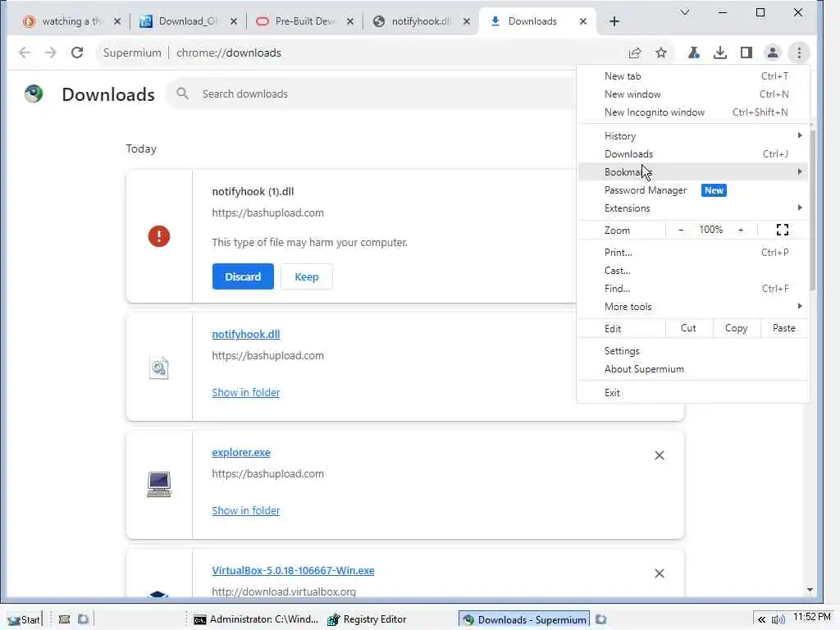
Task: Open VirtualBox-5.0.18-106667-Win.exe link
Action: [293, 571]
